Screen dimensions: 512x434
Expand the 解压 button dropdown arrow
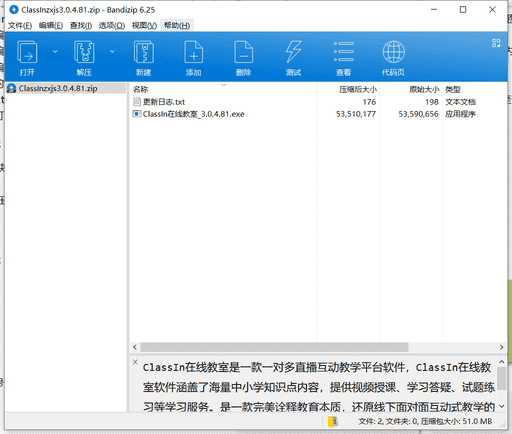(112, 51)
